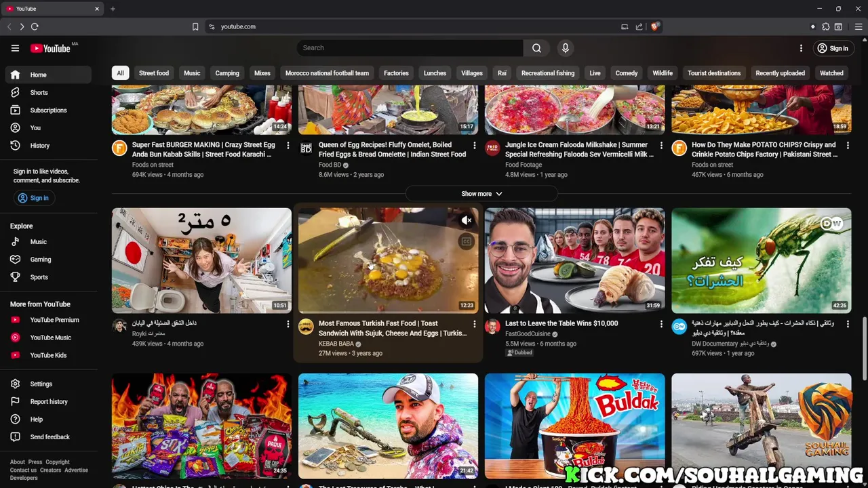
Task: Select the Street food filter chip
Action: point(154,73)
